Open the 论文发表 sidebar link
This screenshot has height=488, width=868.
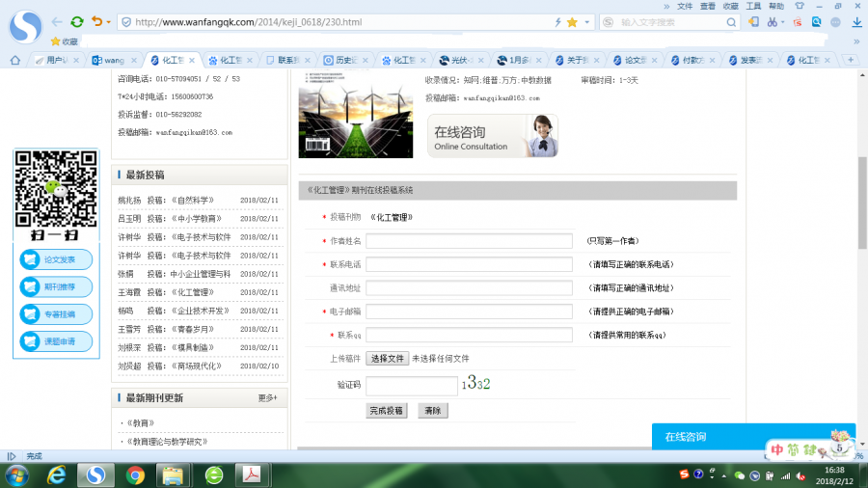click(56, 259)
